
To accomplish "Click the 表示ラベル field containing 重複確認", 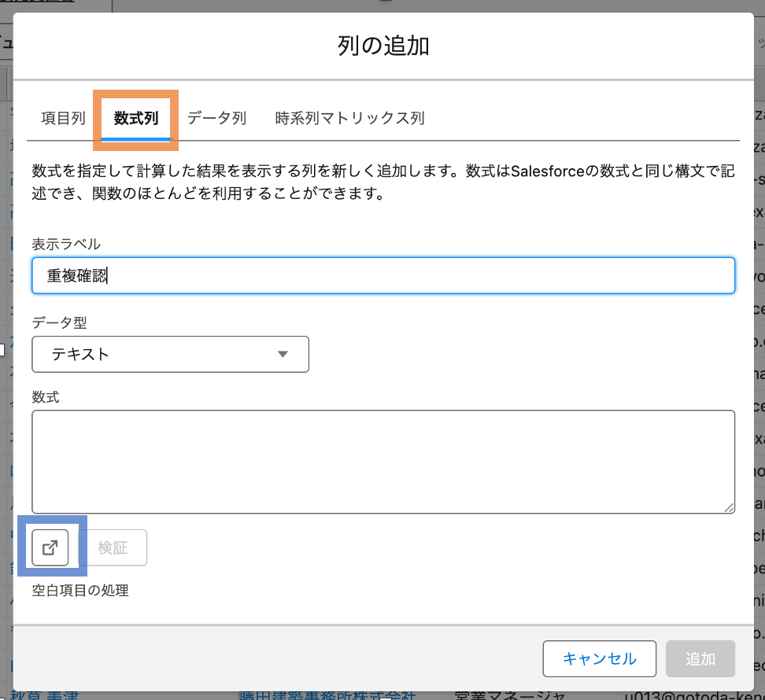I will coord(383,276).
